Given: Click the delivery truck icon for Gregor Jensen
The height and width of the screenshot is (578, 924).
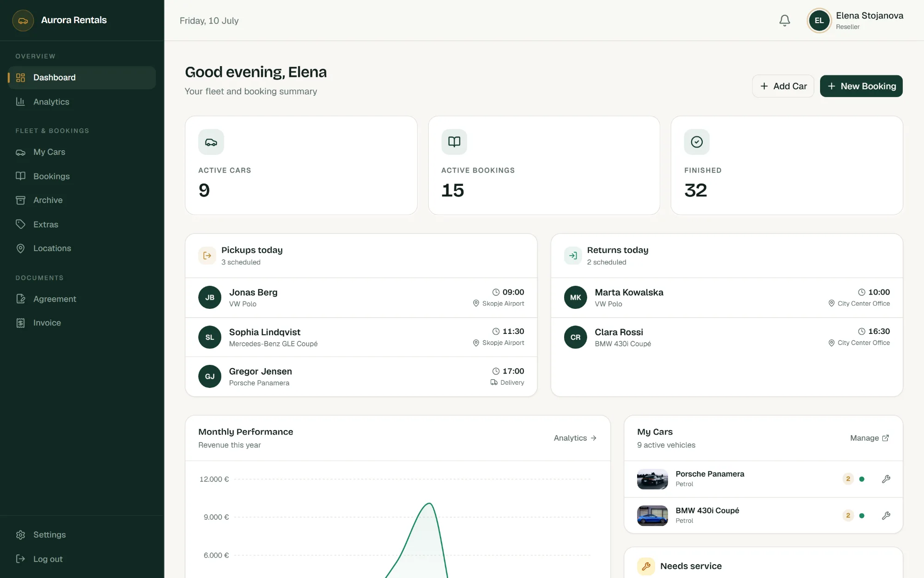Looking at the screenshot, I should coord(494,382).
